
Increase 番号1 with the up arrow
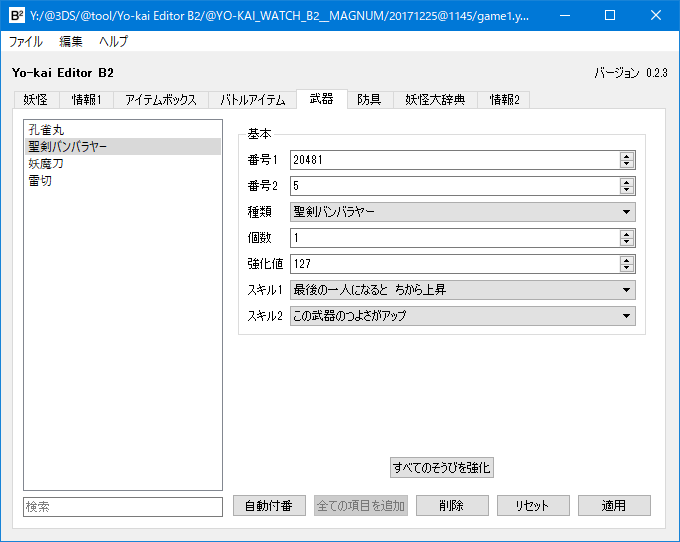627,156
